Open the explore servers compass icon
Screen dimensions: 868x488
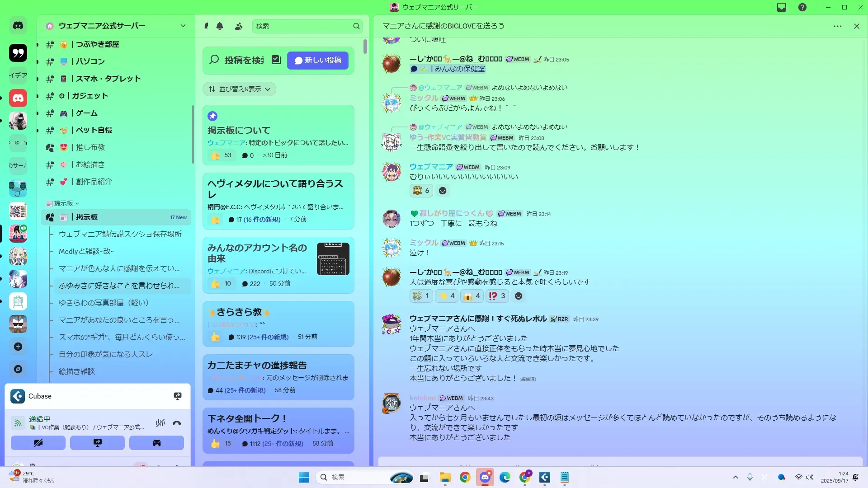18,369
